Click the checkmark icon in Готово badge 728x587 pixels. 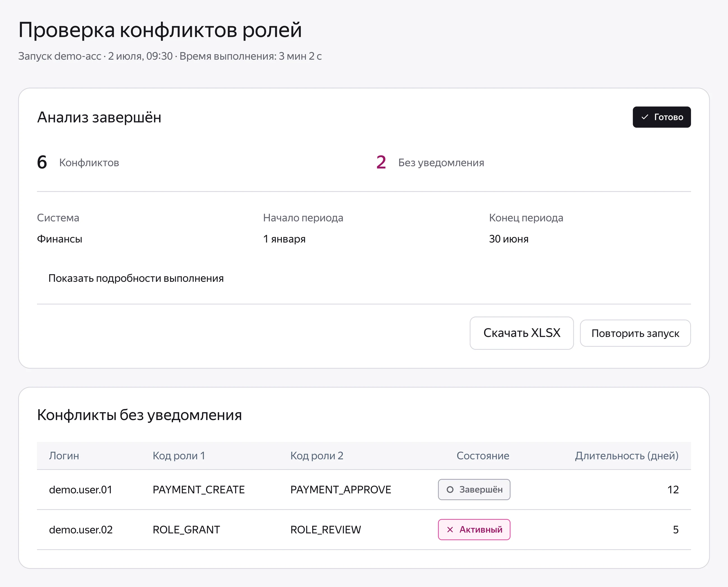coord(645,117)
